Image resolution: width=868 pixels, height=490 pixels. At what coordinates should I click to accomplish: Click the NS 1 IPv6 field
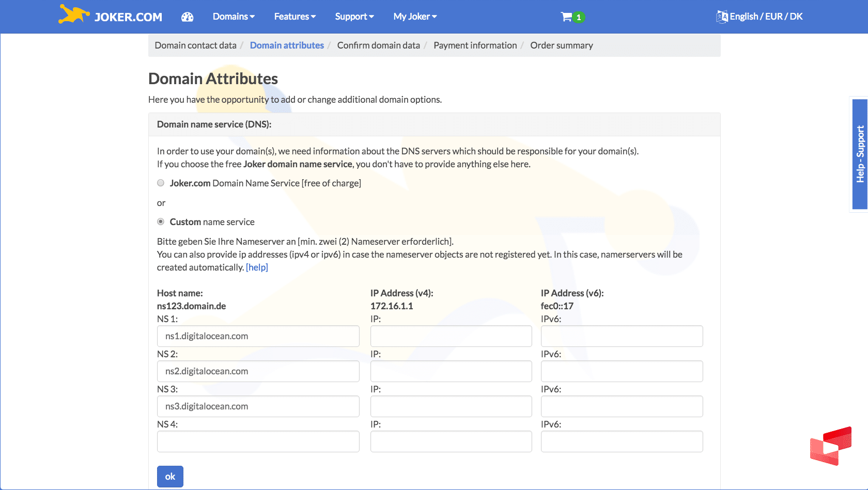622,336
